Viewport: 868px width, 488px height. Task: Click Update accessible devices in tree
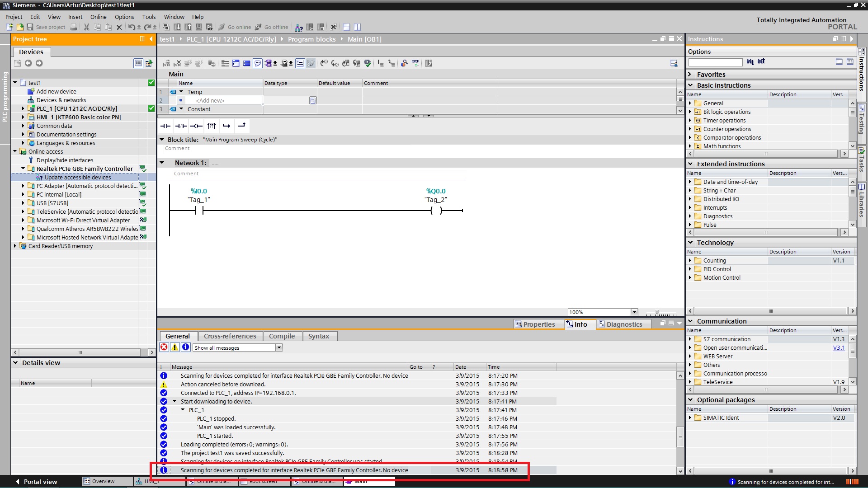77,177
